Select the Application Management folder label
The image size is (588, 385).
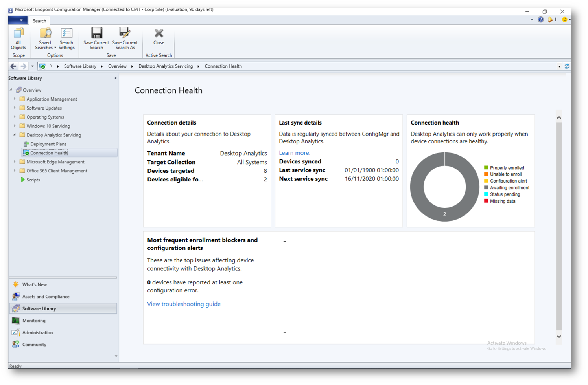pyautogui.click(x=52, y=99)
